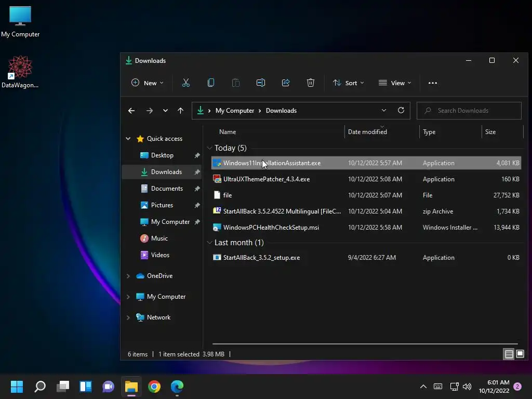Switch to details view icon in status bar
Image resolution: width=532 pixels, height=399 pixels.
coord(509,354)
